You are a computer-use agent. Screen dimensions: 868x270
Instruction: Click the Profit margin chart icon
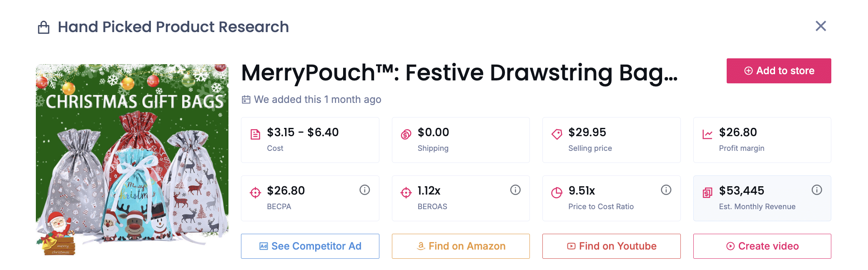(x=707, y=134)
